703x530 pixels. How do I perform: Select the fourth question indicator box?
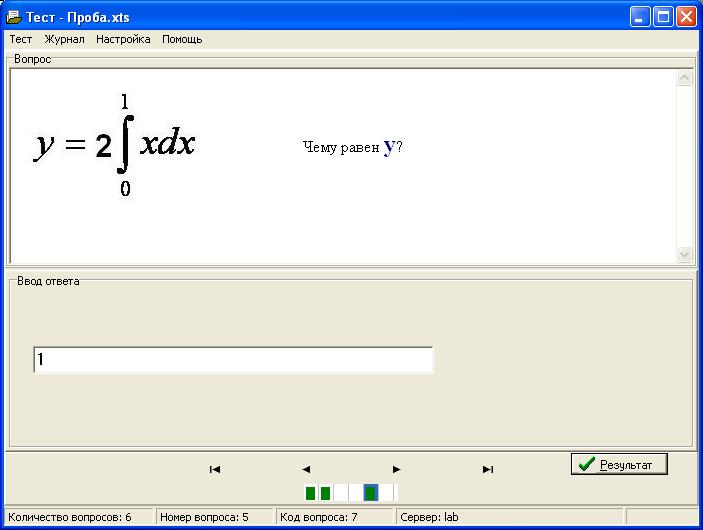coord(355,492)
